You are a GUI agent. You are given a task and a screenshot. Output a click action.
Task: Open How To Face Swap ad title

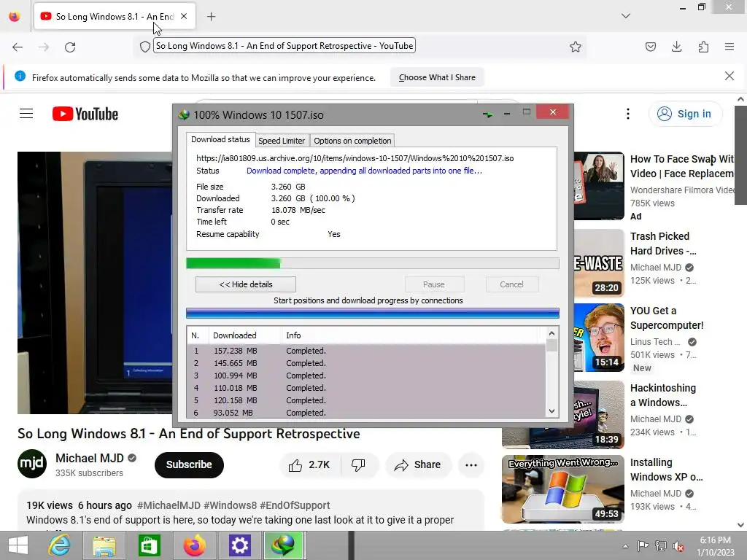(682, 166)
